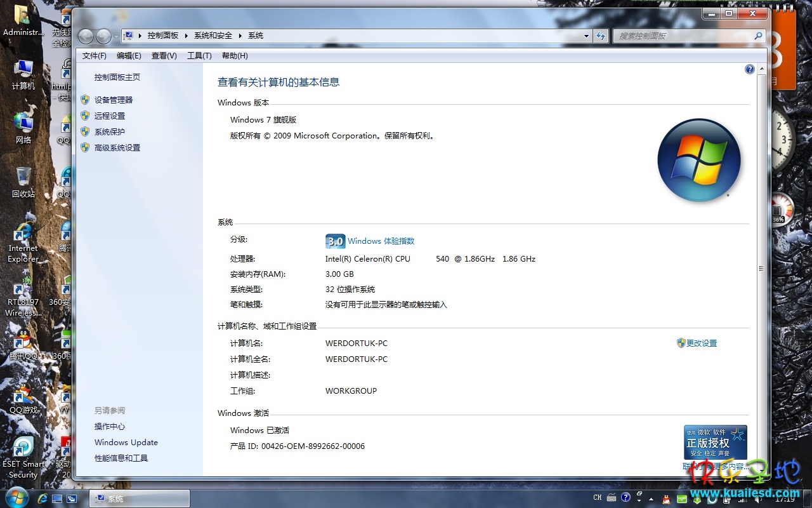Open 系统保护 from the sidebar
This screenshot has width=812, height=508.
[110, 132]
